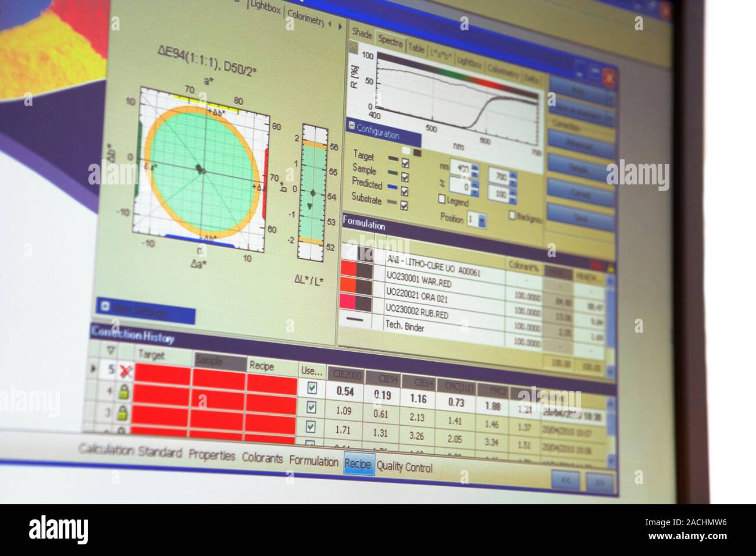Open the Formulation tab at the bottom

click(x=313, y=461)
